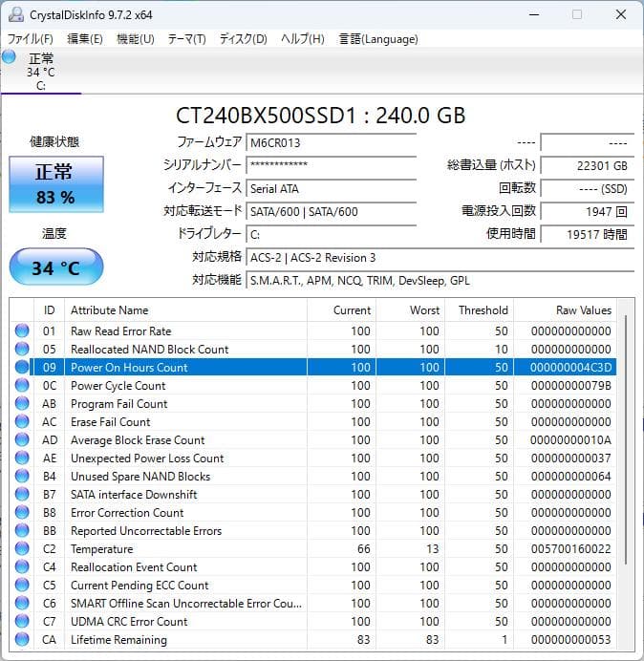
Task: Click the drive letter field showing C:
Action: pyautogui.click(x=331, y=234)
